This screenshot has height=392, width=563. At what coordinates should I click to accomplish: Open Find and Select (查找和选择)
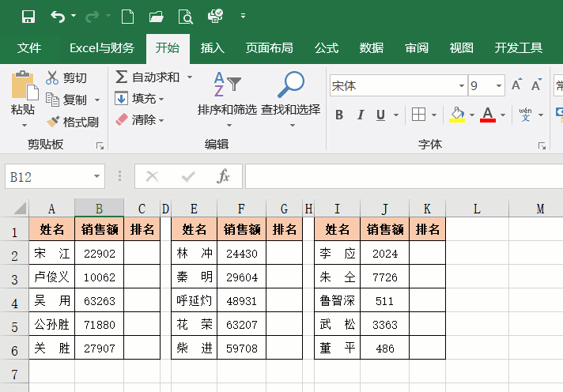click(x=290, y=99)
